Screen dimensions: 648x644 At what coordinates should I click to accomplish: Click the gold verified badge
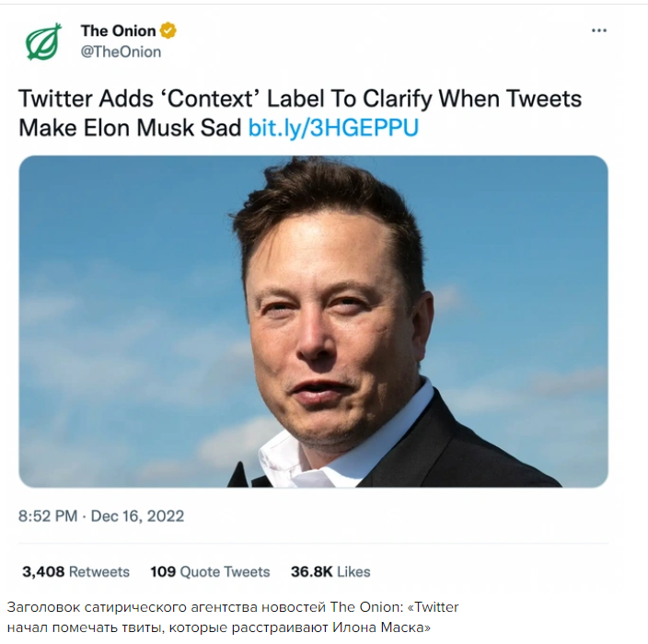[x=168, y=30]
